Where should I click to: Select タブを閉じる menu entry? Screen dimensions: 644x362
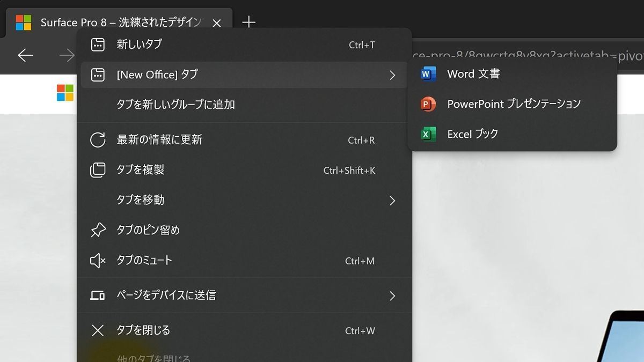pos(245,330)
